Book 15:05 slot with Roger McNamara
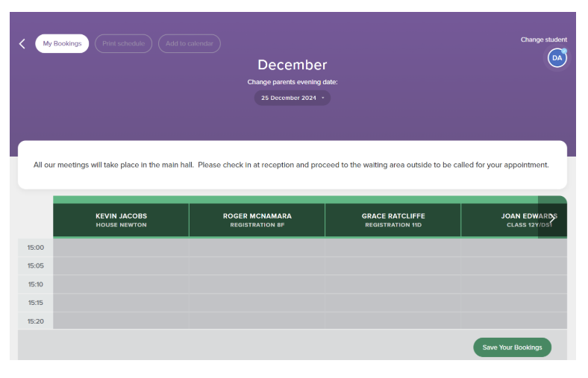The width and height of the screenshot is (588, 378). pyautogui.click(x=257, y=265)
